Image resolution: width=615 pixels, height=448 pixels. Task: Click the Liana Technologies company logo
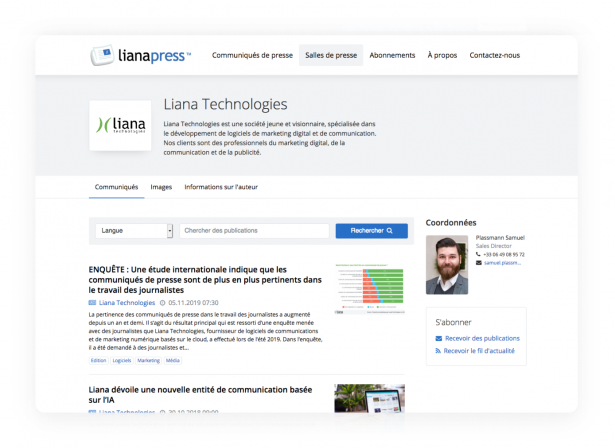(x=120, y=126)
